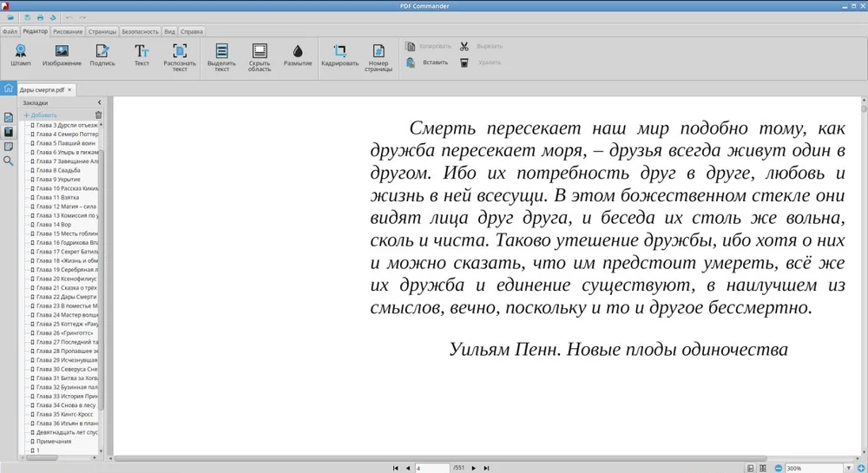The width and height of the screenshot is (868, 473).
Task: Select Скрыть область redaction tool
Action: [259, 57]
